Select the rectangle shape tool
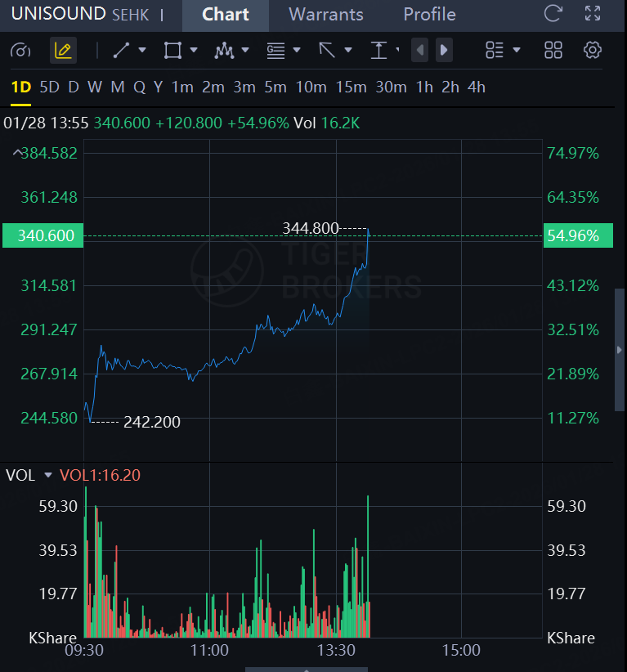The height and width of the screenshot is (672, 627). 172,50
